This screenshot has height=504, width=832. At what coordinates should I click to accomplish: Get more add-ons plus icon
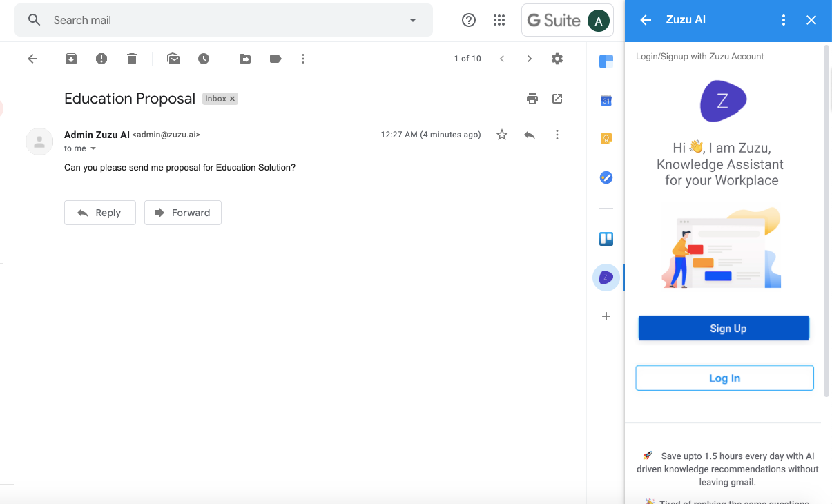606,316
